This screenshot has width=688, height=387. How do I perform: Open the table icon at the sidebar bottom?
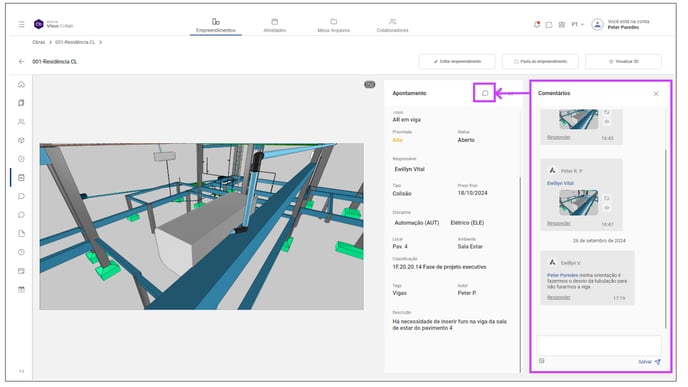point(21,290)
